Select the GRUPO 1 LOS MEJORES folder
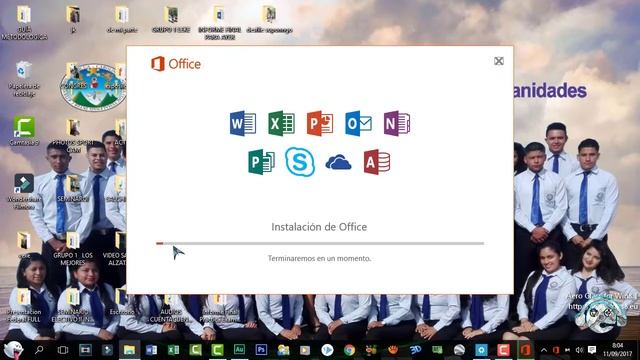 pyautogui.click(x=73, y=249)
